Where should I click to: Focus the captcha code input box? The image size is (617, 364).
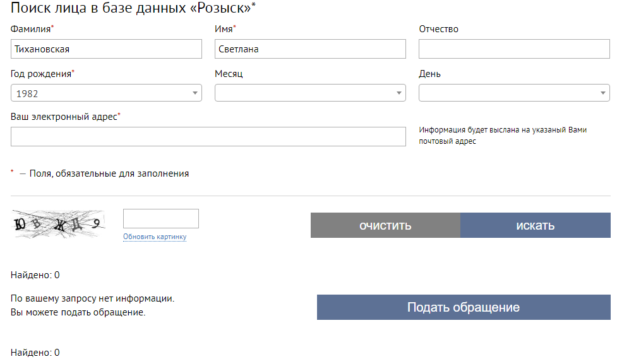click(161, 219)
